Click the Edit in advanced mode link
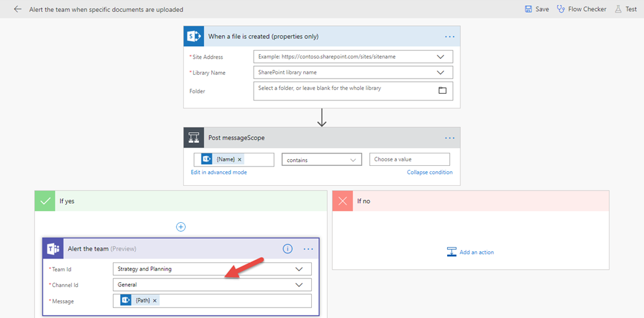This screenshot has height=318, width=644. click(x=219, y=173)
